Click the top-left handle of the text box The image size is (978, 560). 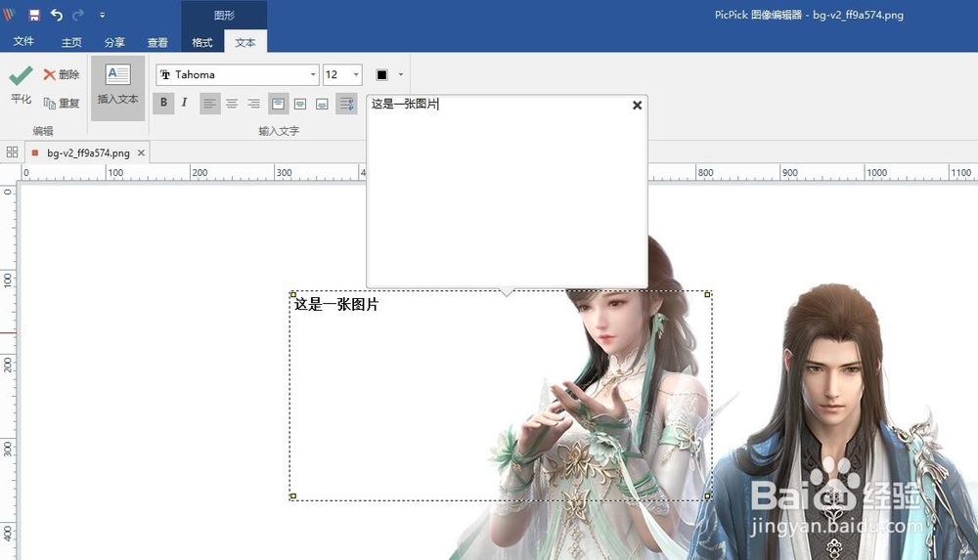[292, 294]
